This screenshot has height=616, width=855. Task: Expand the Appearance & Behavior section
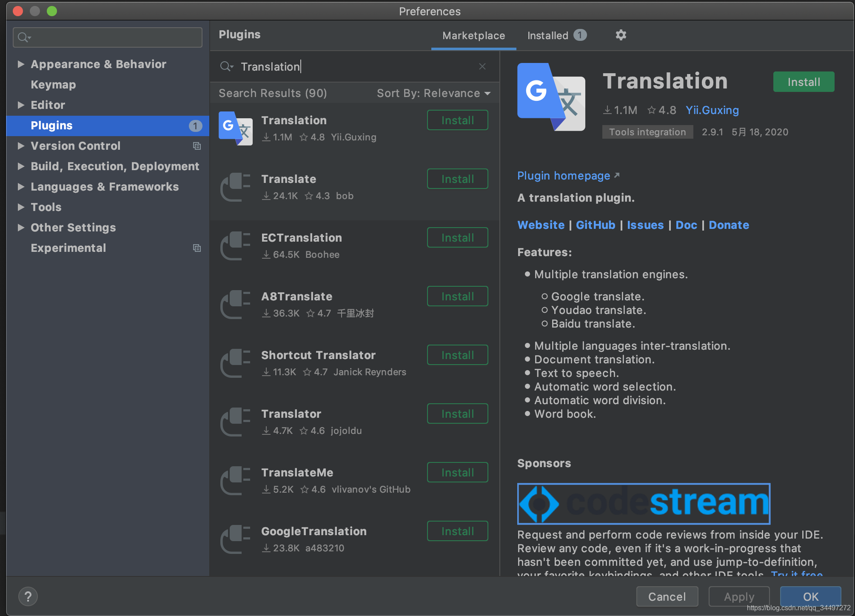(x=20, y=64)
